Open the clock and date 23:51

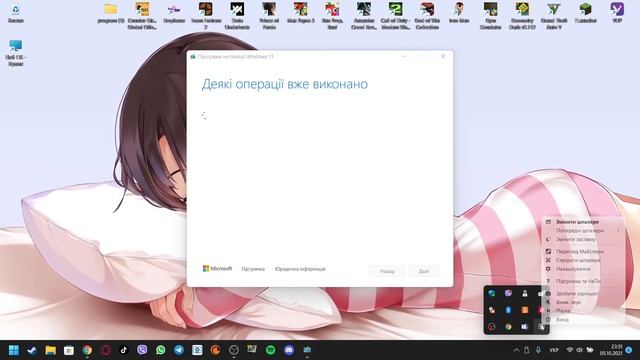[611, 350]
